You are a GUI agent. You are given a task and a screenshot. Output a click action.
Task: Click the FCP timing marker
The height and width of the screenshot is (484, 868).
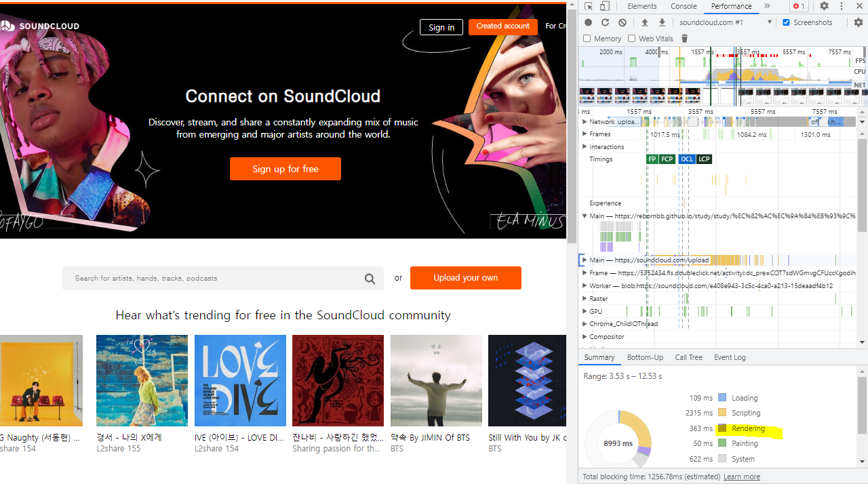[667, 159]
